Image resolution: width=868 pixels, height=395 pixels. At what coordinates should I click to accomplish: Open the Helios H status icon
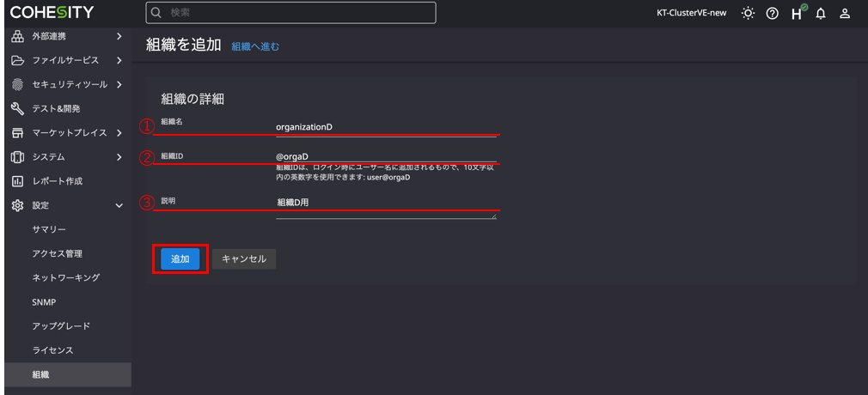click(x=798, y=13)
